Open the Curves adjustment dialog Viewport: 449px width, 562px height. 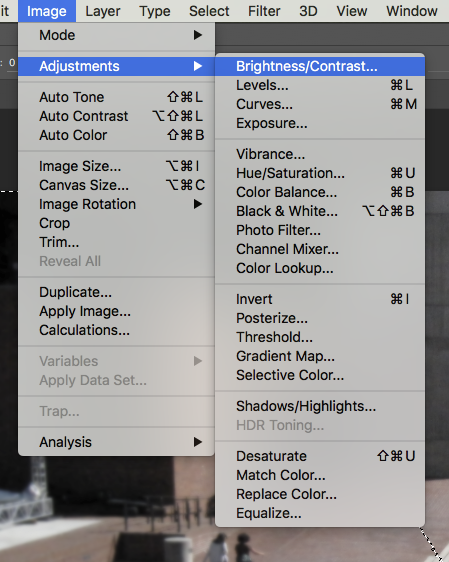click(x=320, y=104)
